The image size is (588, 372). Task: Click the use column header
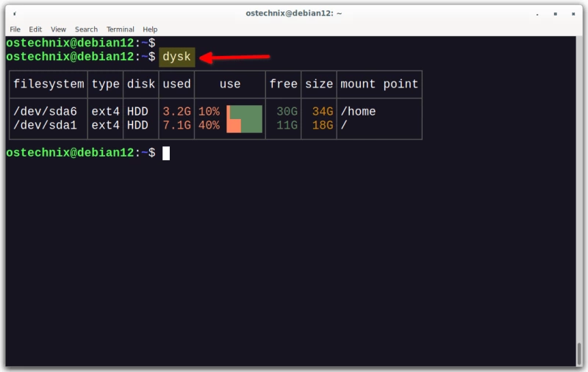[x=230, y=84]
